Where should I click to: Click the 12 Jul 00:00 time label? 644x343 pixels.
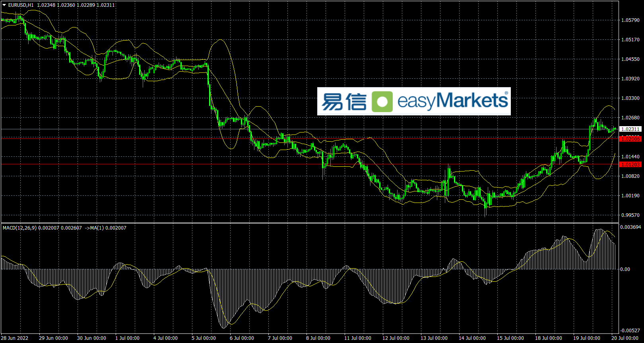tap(396, 338)
